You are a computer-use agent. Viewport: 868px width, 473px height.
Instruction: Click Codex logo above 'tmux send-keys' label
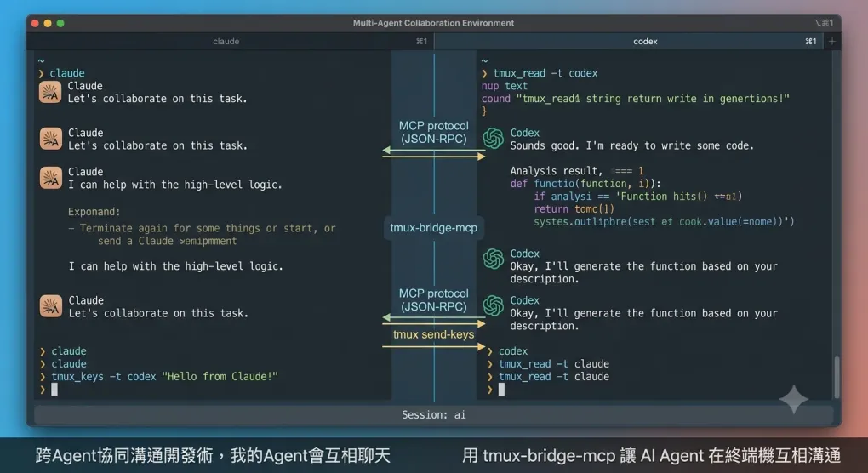coord(494,306)
